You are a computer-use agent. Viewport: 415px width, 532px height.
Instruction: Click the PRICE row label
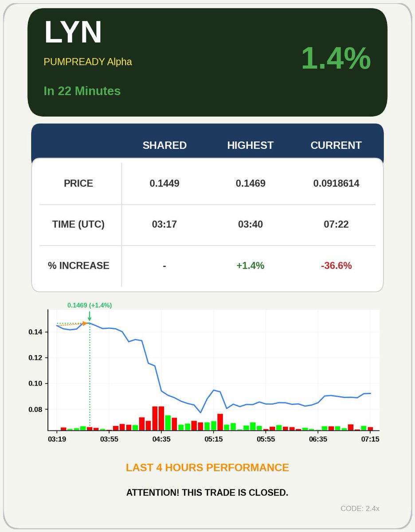coord(78,184)
